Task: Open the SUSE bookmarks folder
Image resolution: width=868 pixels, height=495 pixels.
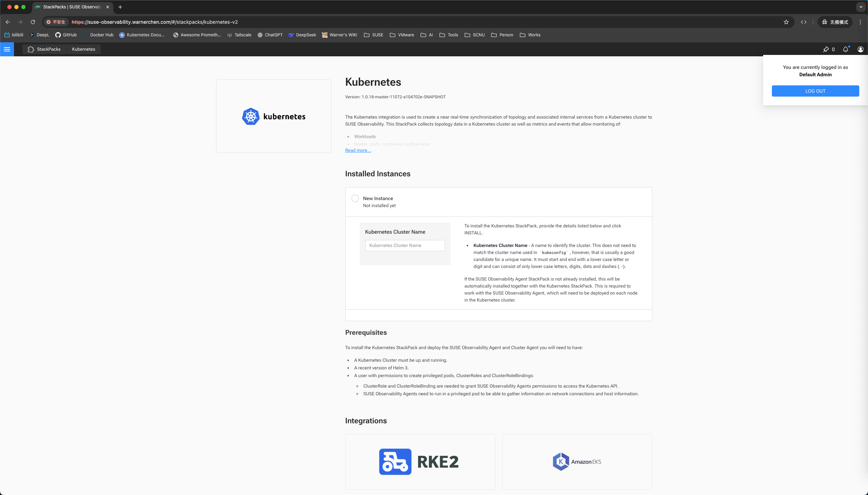Action: 373,35
